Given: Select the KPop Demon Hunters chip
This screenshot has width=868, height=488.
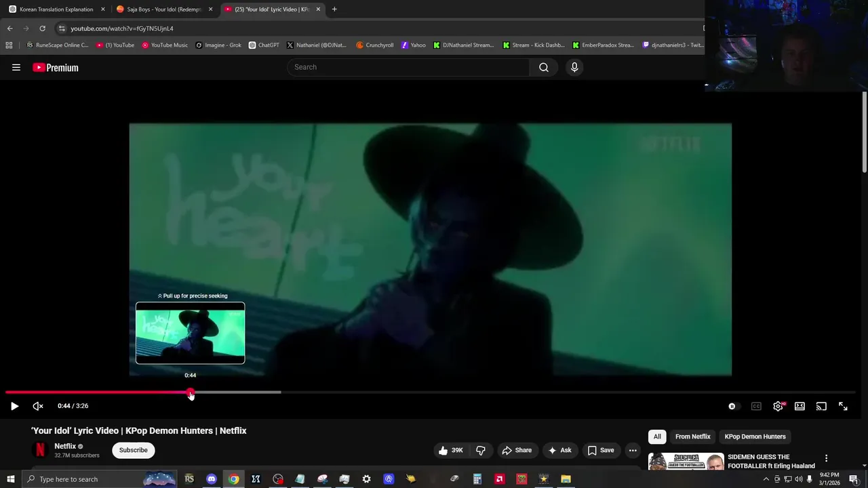Looking at the screenshot, I should (755, 436).
